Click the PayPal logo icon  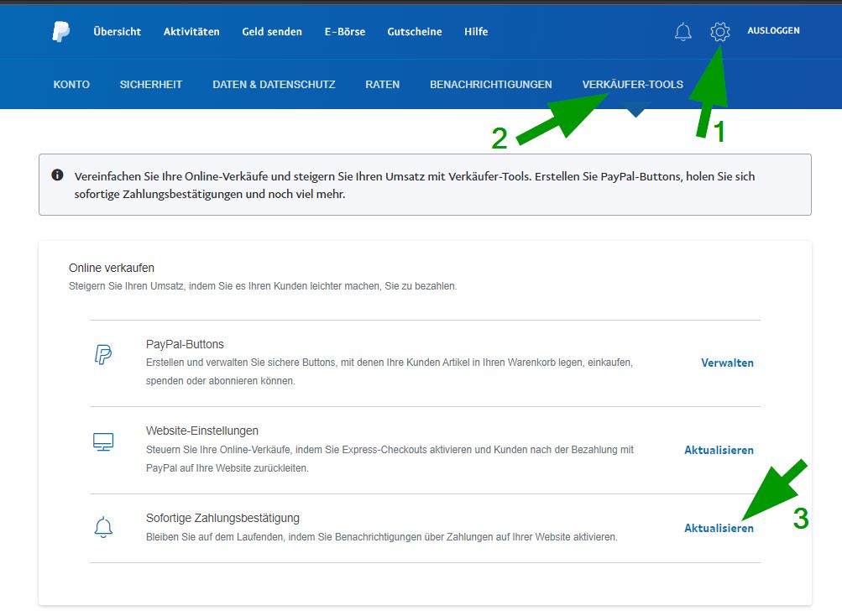tap(60, 32)
